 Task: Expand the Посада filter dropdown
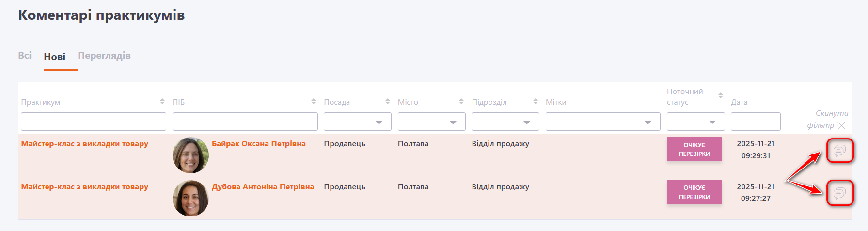(357, 122)
